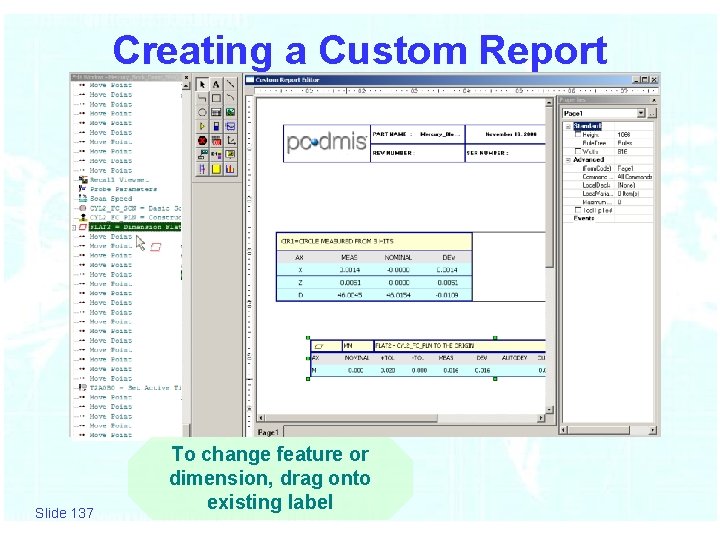
Task: Select the blue graph frame tool
Action: pyautogui.click(x=231, y=126)
